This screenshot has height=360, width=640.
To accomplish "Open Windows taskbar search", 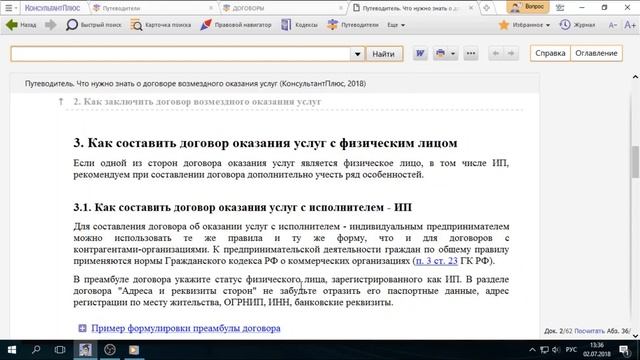I will click(36, 350).
